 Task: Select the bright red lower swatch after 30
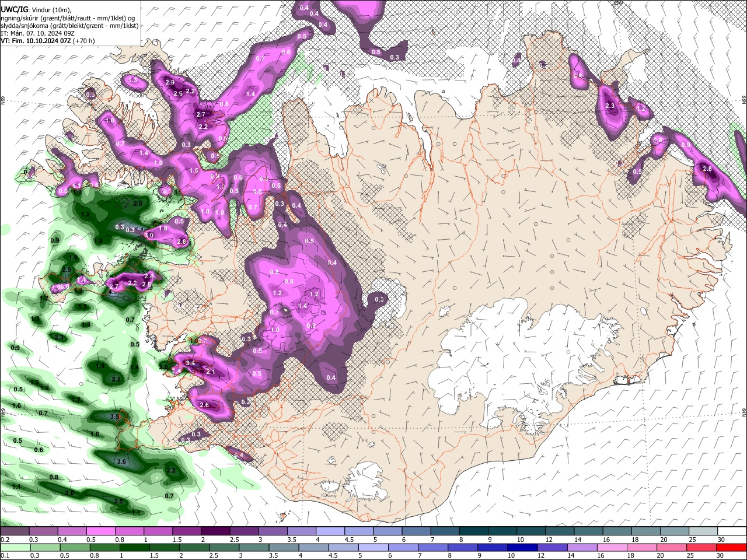coord(730,547)
